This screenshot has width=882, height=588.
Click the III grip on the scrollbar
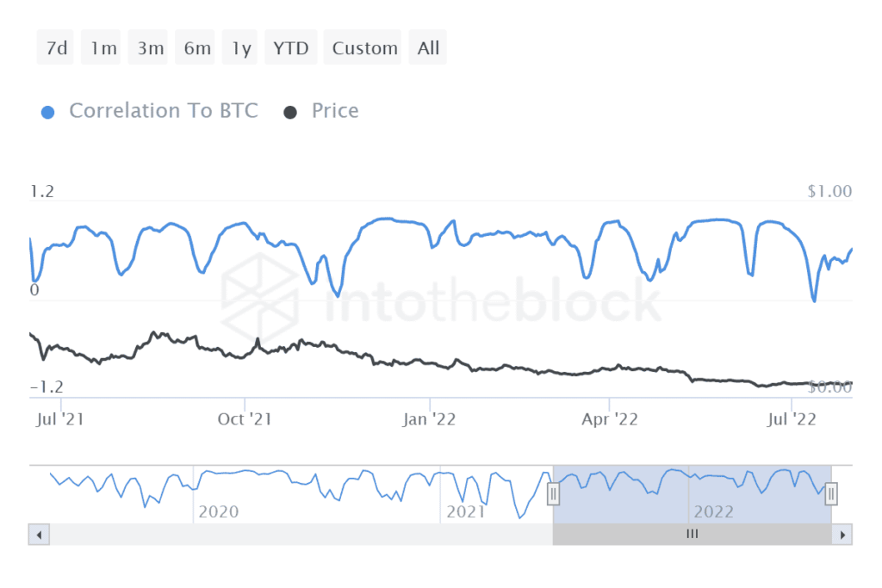tap(692, 534)
